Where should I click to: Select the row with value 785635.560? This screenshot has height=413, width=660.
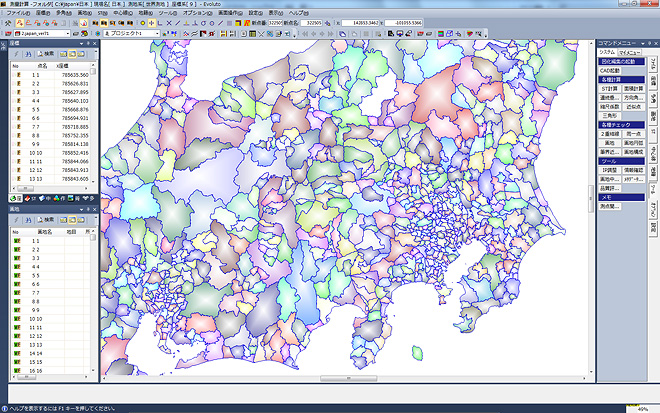tap(51, 75)
